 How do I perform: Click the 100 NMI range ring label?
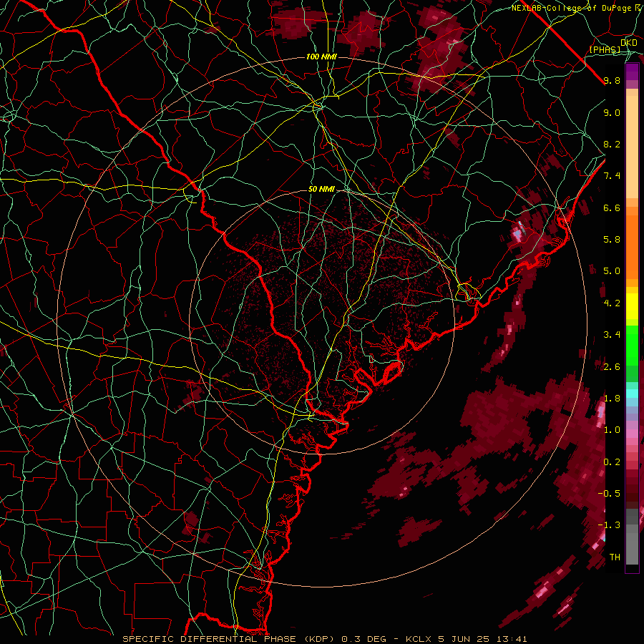(x=321, y=57)
